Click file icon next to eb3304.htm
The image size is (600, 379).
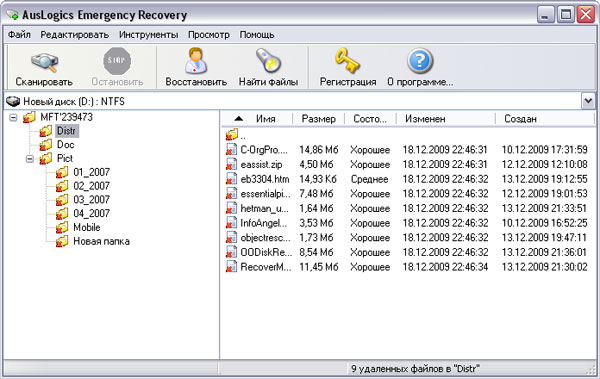pyautogui.click(x=231, y=179)
